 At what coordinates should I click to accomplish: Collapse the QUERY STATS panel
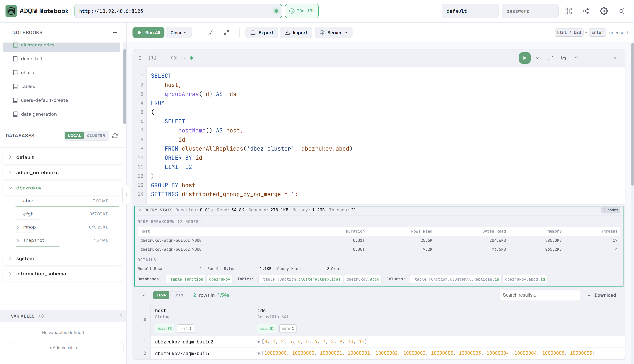click(x=140, y=210)
